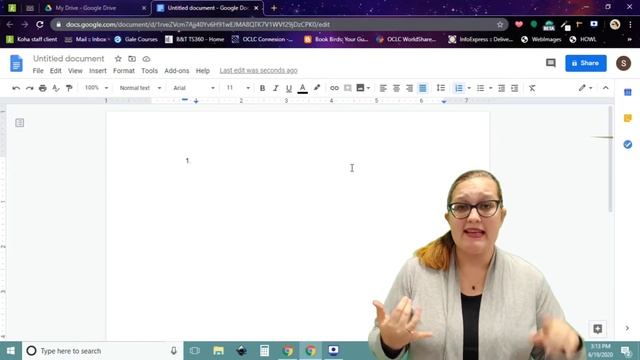Increase indent icon

(x=515, y=88)
